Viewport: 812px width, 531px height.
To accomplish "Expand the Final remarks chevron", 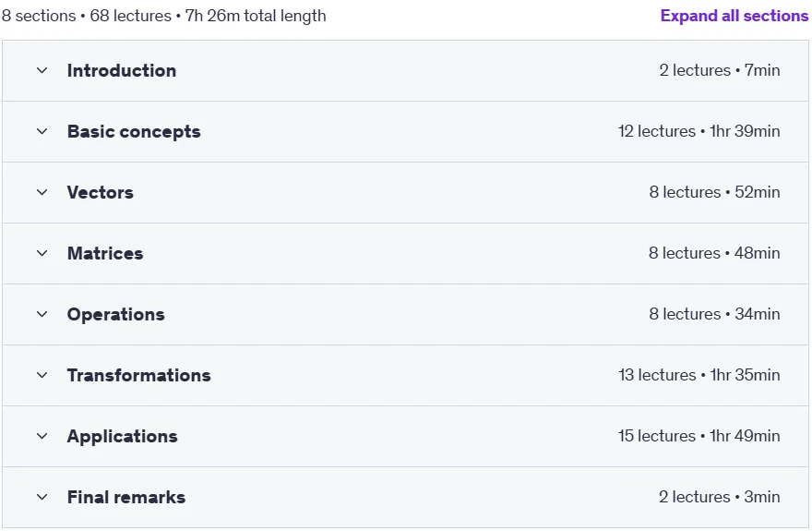I will point(42,498).
